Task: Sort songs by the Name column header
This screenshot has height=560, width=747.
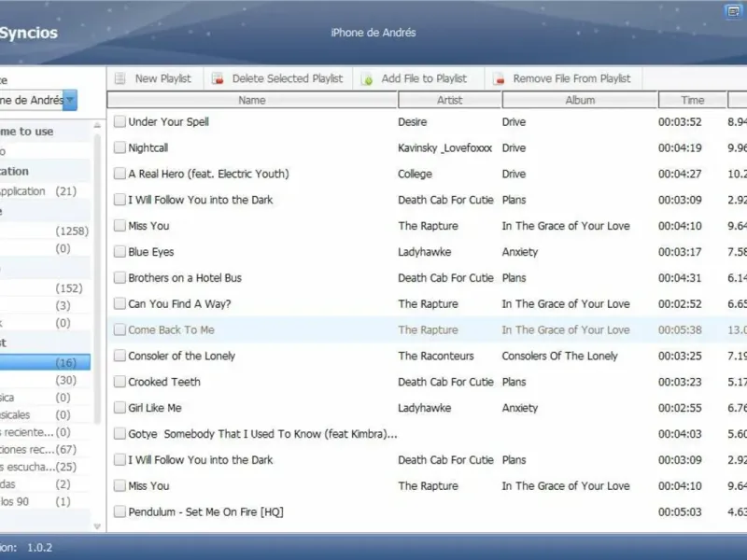Action: [x=252, y=100]
